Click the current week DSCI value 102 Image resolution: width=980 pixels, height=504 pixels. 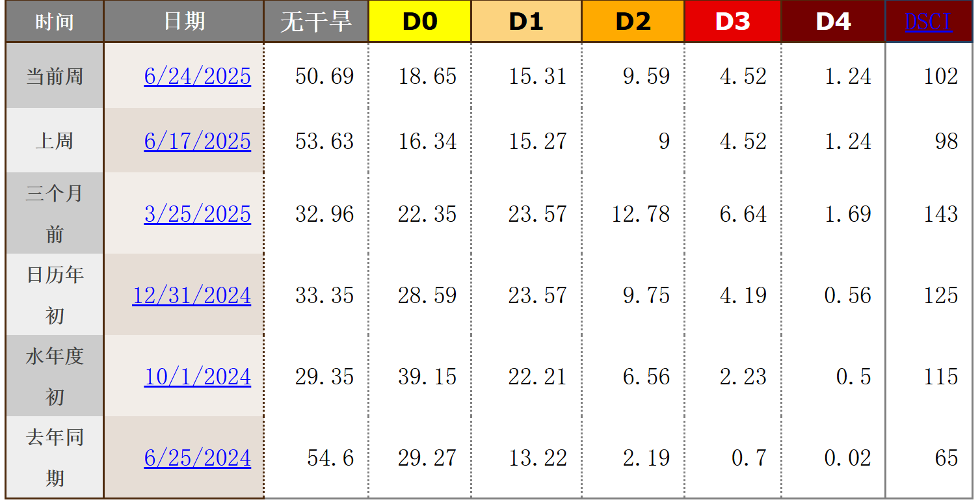(x=940, y=77)
